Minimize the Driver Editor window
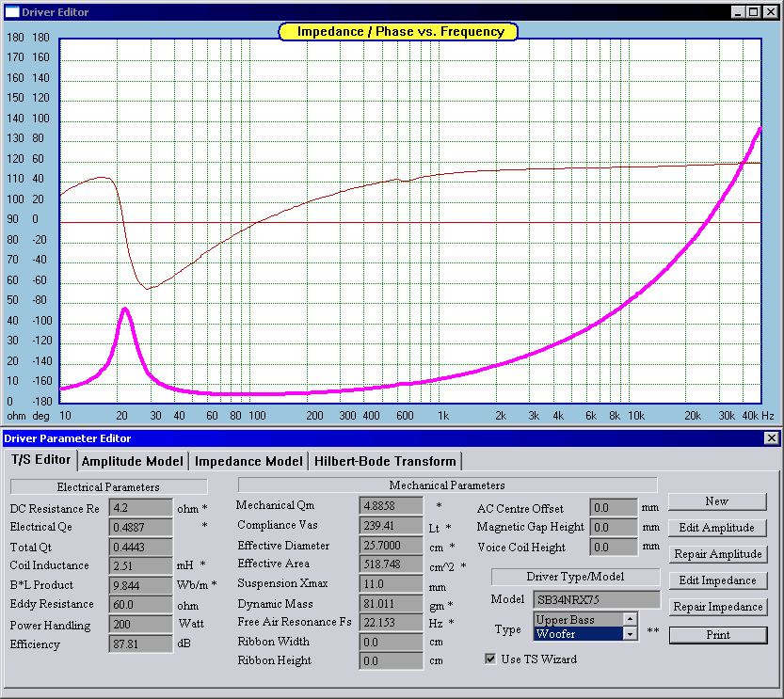784x699 pixels. coord(738,11)
